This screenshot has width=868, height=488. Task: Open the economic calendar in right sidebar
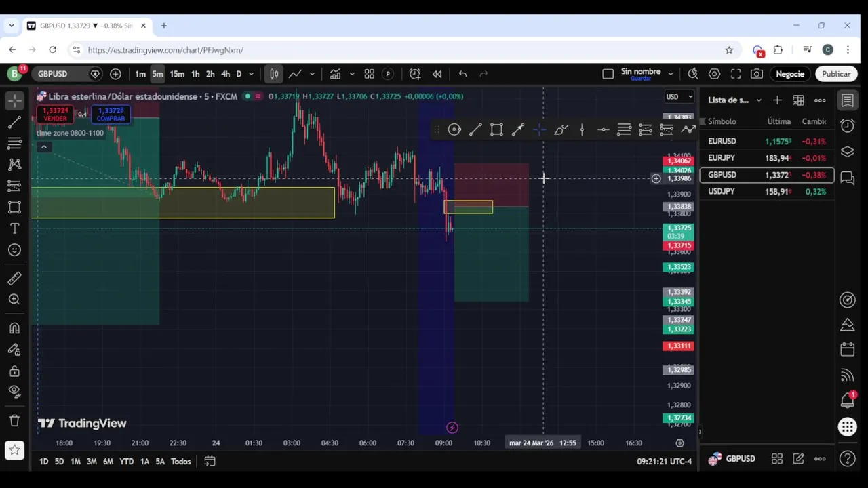pyautogui.click(x=848, y=350)
